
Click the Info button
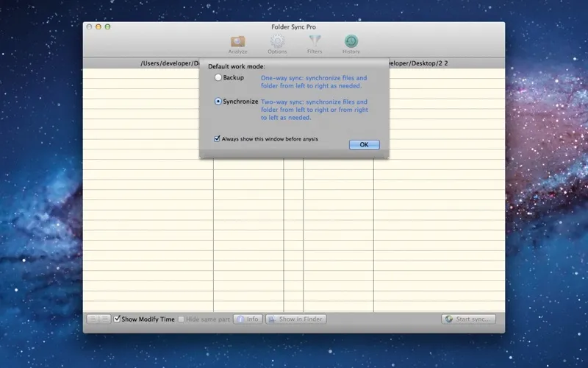248,319
